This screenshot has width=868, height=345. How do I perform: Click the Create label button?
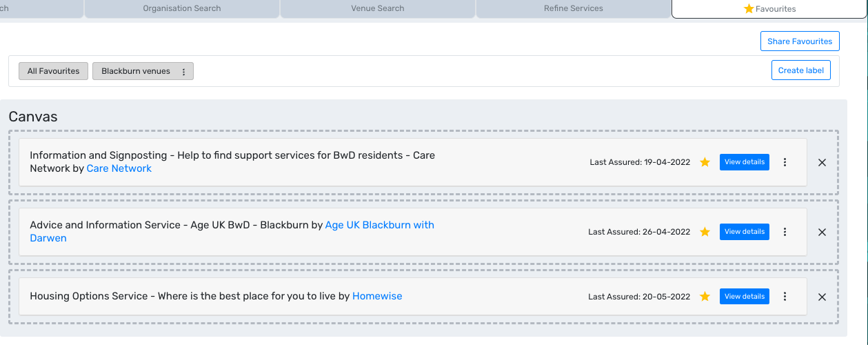pos(800,70)
